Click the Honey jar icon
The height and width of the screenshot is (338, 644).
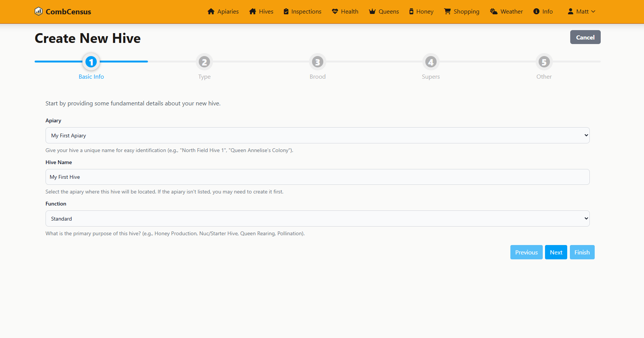click(411, 11)
